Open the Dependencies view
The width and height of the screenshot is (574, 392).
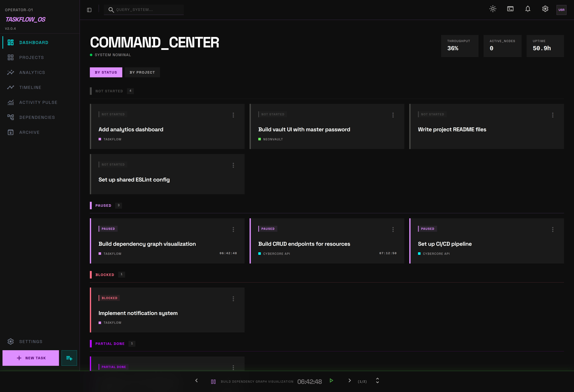point(37,117)
